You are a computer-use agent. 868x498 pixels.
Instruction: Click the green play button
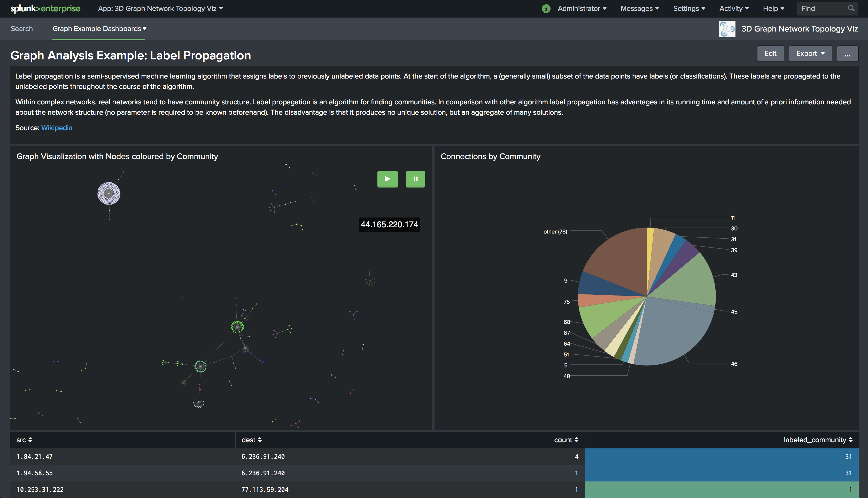point(387,179)
